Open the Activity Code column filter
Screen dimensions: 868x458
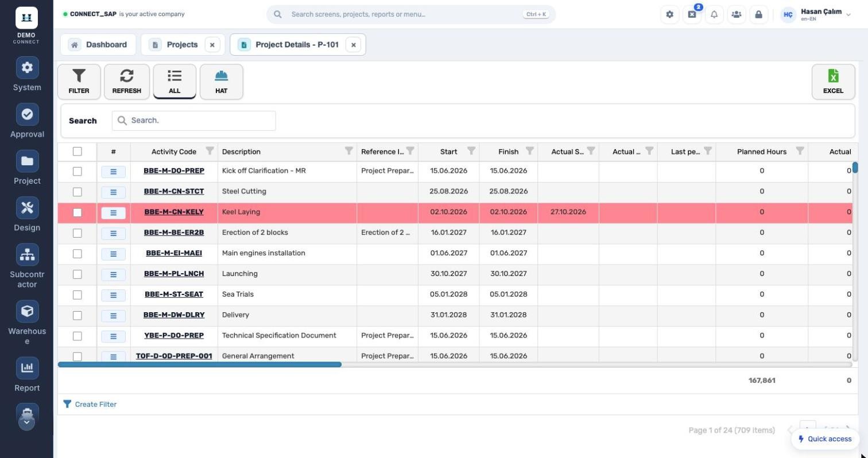click(210, 151)
